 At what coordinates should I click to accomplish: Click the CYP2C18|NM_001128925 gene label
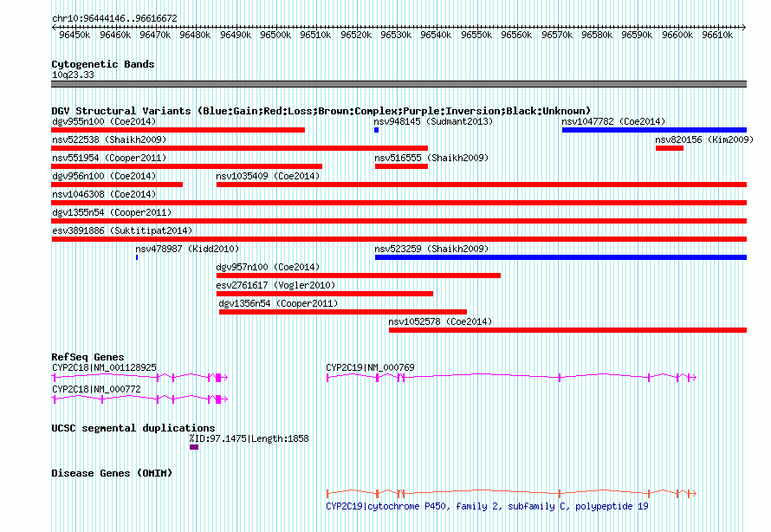point(104,367)
